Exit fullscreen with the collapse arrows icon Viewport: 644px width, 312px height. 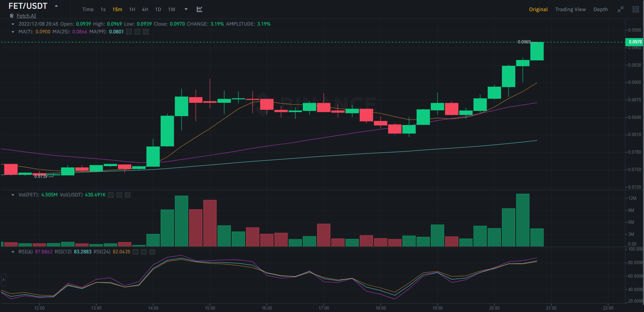(x=620, y=9)
